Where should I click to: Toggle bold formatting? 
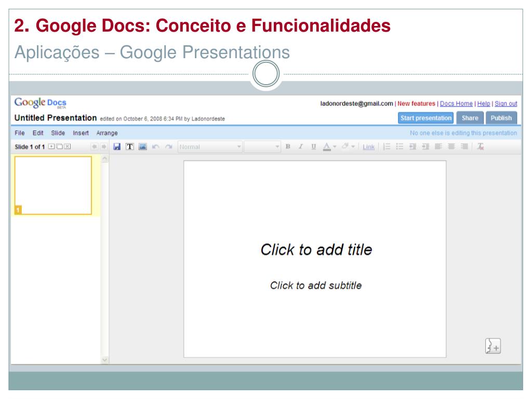pos(288,147)
